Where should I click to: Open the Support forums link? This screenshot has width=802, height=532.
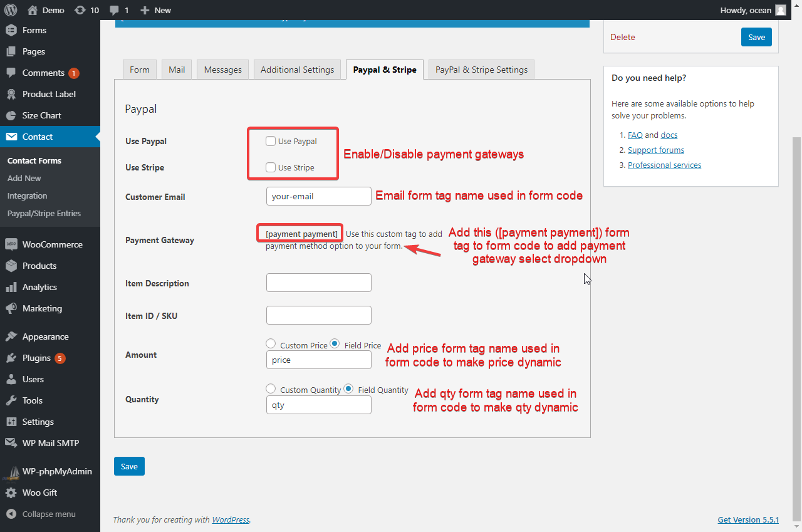tap(656, 150)
